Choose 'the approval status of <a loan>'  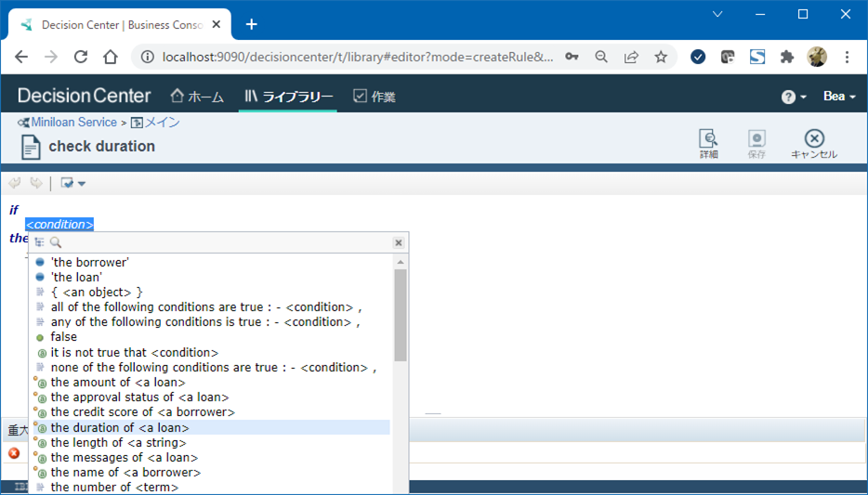[x=140, y=397]
